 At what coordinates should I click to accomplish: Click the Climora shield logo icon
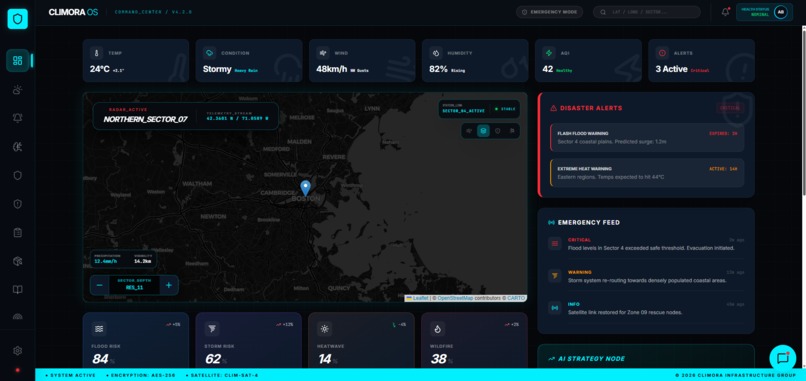point(17,19)
